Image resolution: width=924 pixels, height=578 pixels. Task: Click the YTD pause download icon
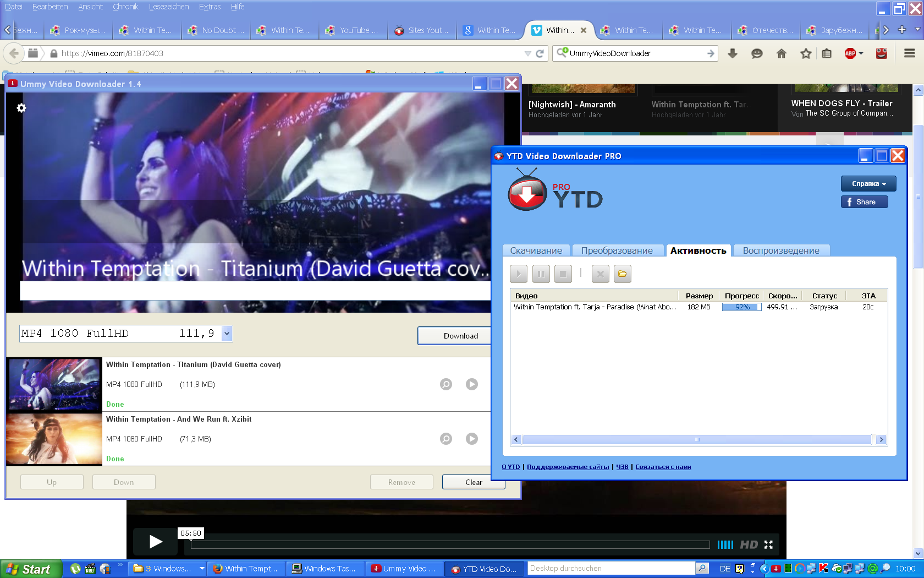click(541, 274)
